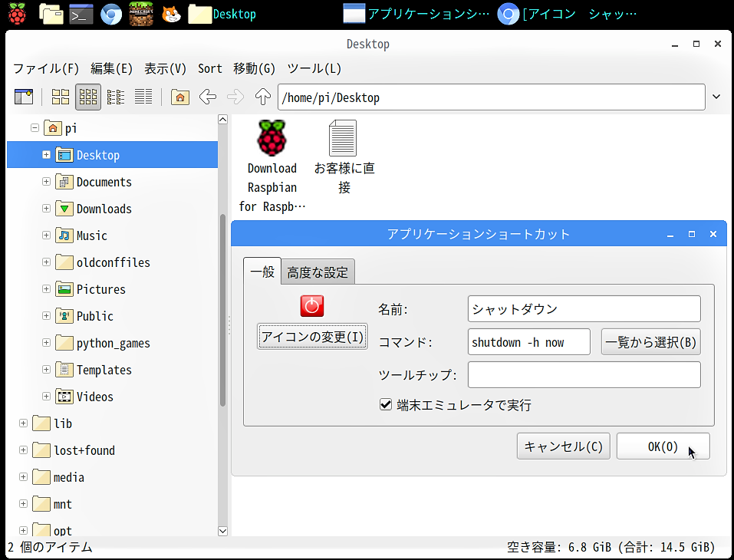Open a new window using toolbar icon

(x=24, y=97)
